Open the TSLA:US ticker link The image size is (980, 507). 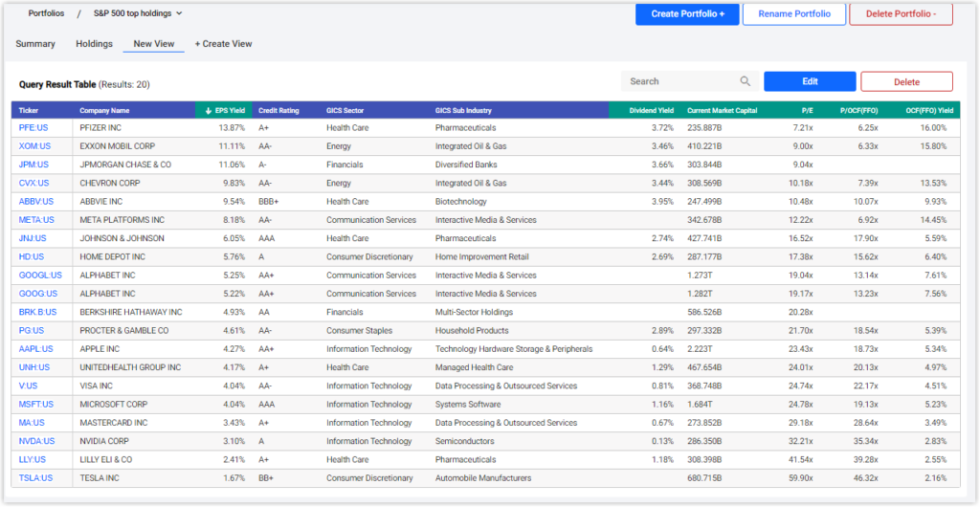point(35,477)
